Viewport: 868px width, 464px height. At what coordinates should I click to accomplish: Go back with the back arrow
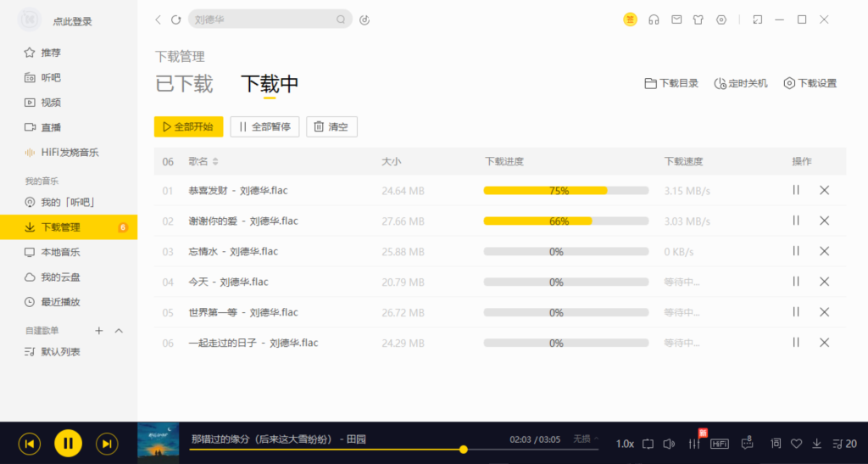tap(159, 20)
